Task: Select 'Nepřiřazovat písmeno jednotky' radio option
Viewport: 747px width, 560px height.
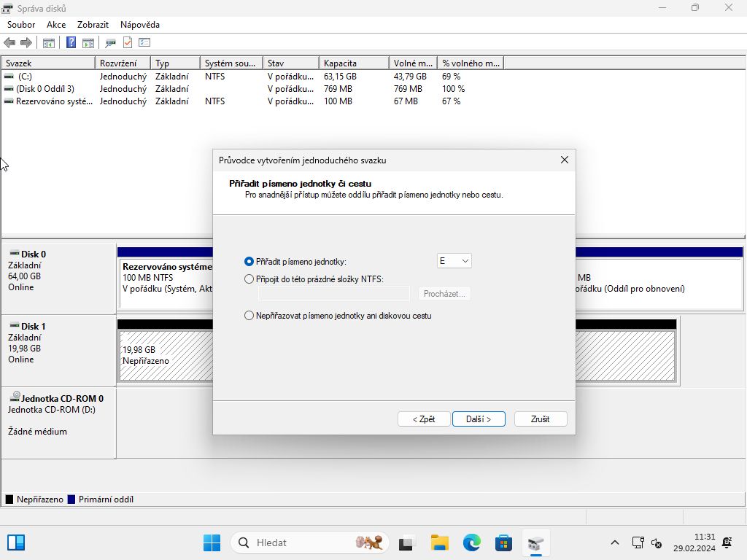Action: pos(249,316)
